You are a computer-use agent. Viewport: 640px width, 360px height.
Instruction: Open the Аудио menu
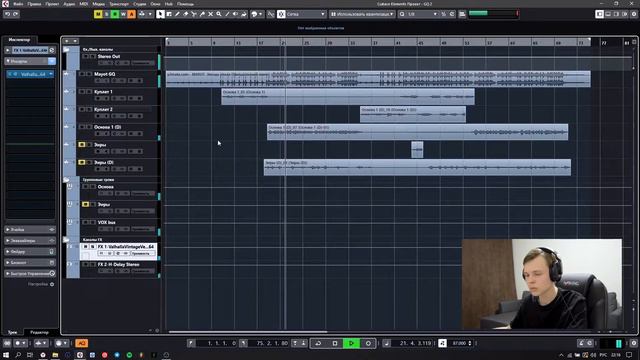tap(69, 4)
